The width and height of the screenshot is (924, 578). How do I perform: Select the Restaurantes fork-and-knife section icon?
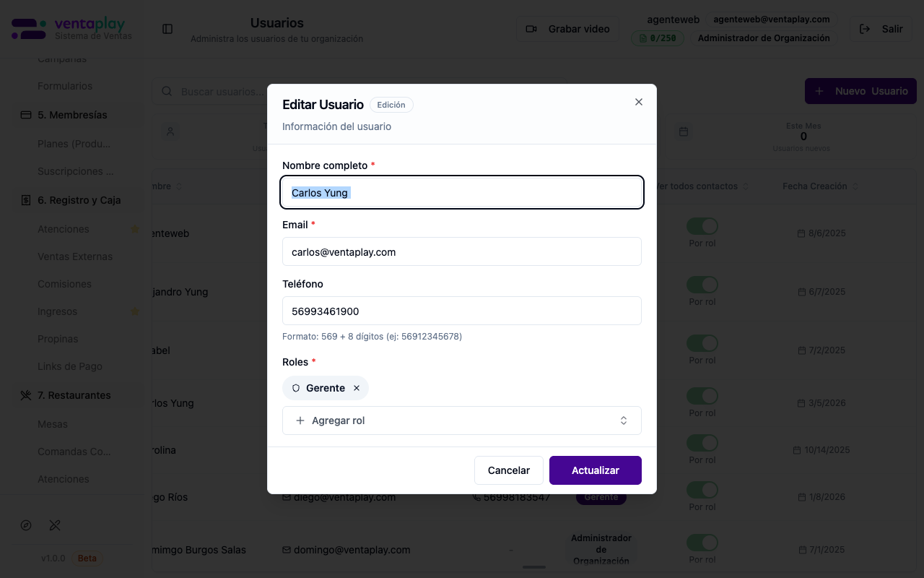[26, 395]
